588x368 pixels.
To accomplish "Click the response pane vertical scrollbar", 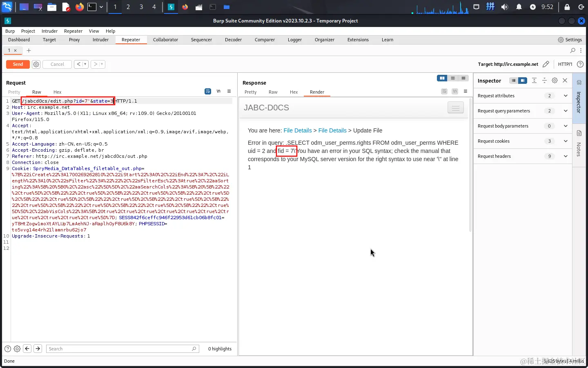I will (x=470, y=165).
